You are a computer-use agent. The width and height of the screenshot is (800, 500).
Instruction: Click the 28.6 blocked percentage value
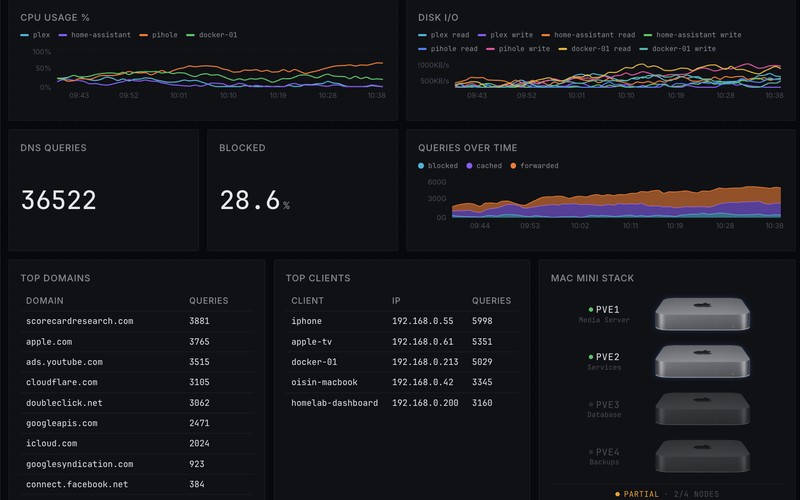(250, 200)
